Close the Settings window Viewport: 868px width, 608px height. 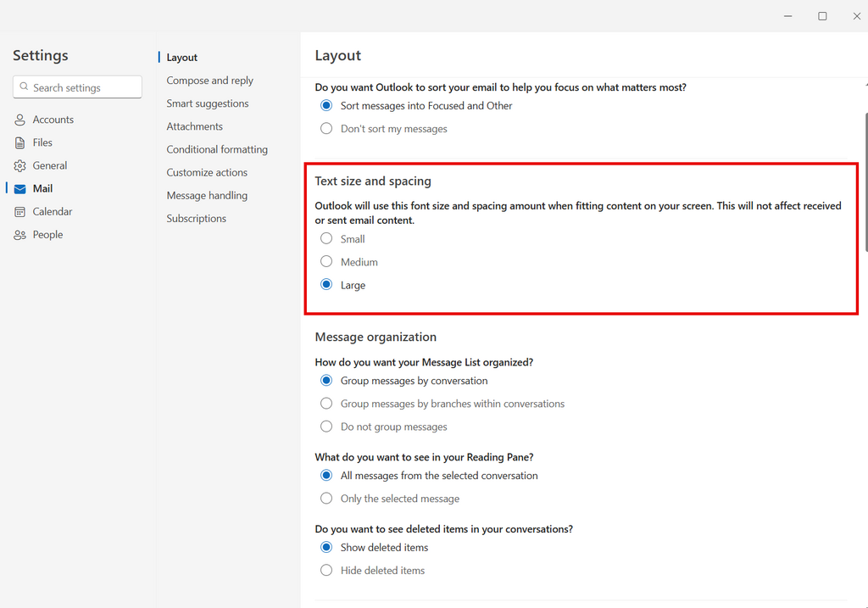[x=856, y=16]
